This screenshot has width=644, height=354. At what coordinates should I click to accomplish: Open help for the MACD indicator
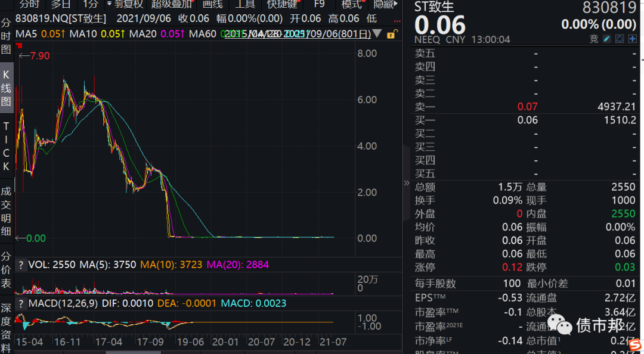pyautogui.click(x=21, y=303)
